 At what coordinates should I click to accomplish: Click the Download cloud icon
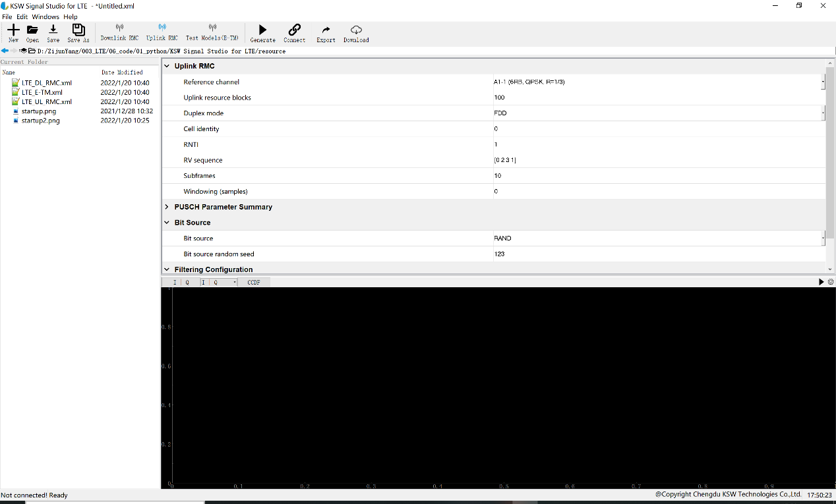(x=356, y=30)
